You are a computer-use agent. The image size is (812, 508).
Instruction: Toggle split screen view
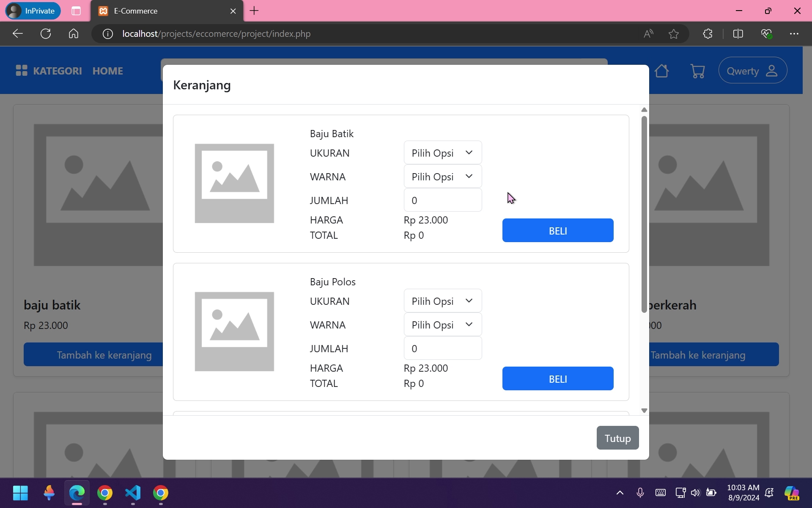[738, 34]
